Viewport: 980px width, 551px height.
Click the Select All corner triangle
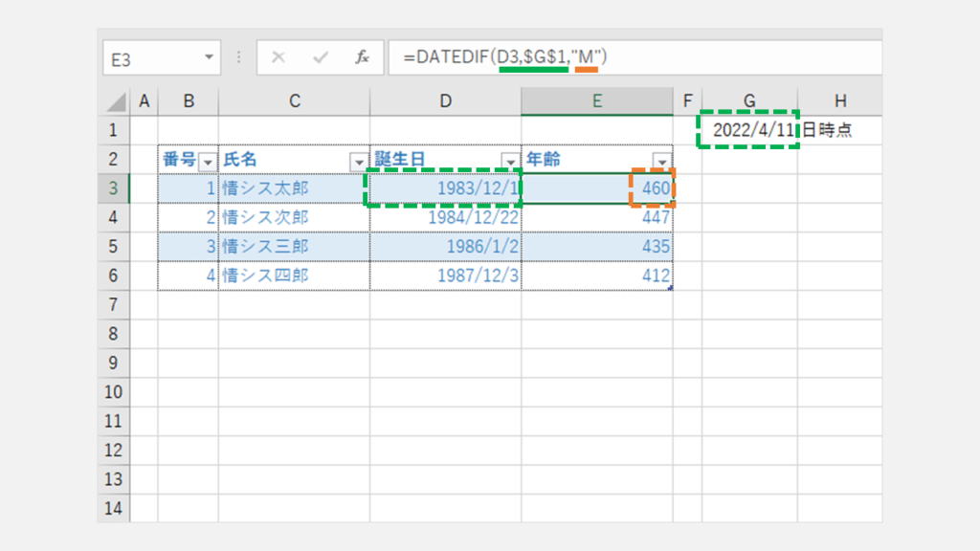[115, 101]
